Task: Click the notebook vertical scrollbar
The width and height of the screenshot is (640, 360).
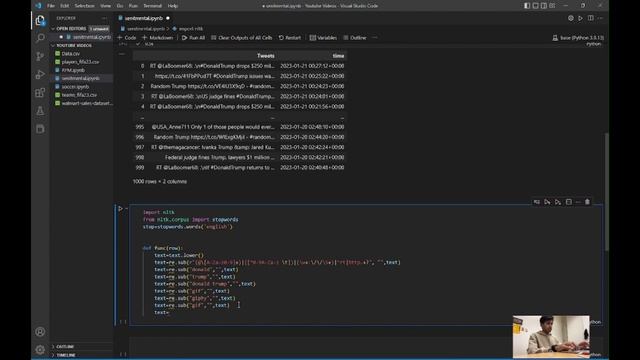Action: point(607,192)
